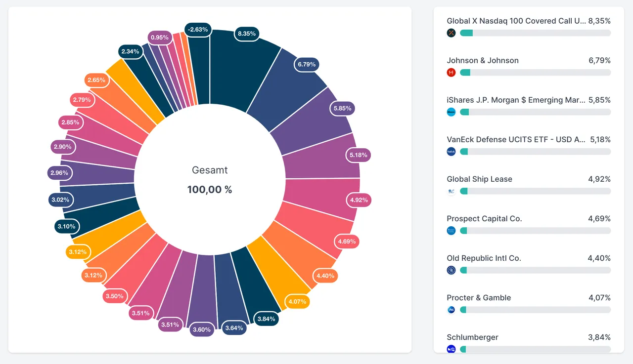Click the Procter & Gamble logo icon
Image resolution: width=633 pixels, height=364 pixels.
pos(451,310)
